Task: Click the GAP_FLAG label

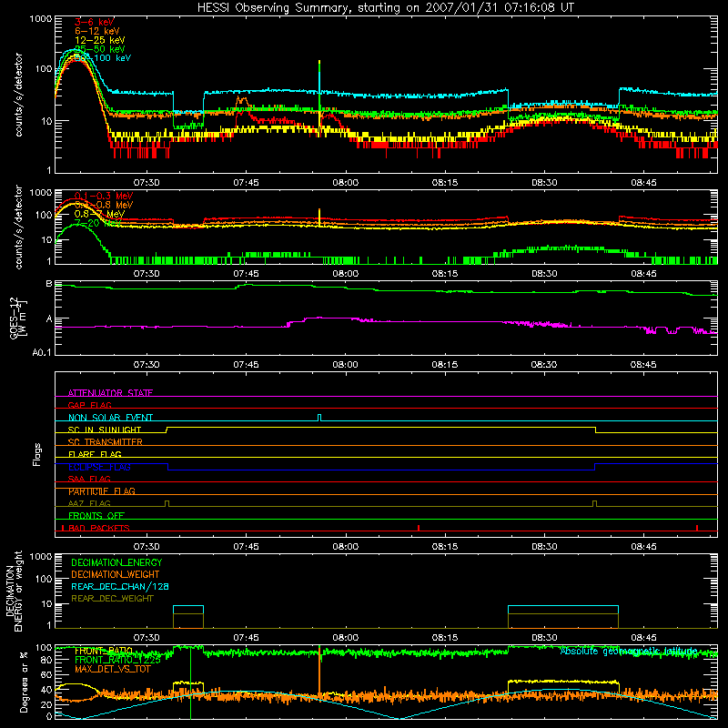Action: pyautogui.click(x=89, y=405)
